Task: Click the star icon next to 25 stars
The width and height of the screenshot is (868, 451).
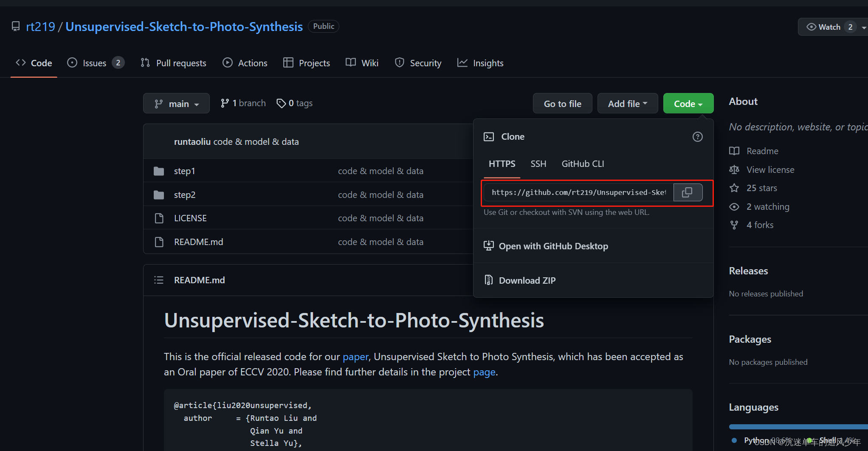Action: (734, 188)
